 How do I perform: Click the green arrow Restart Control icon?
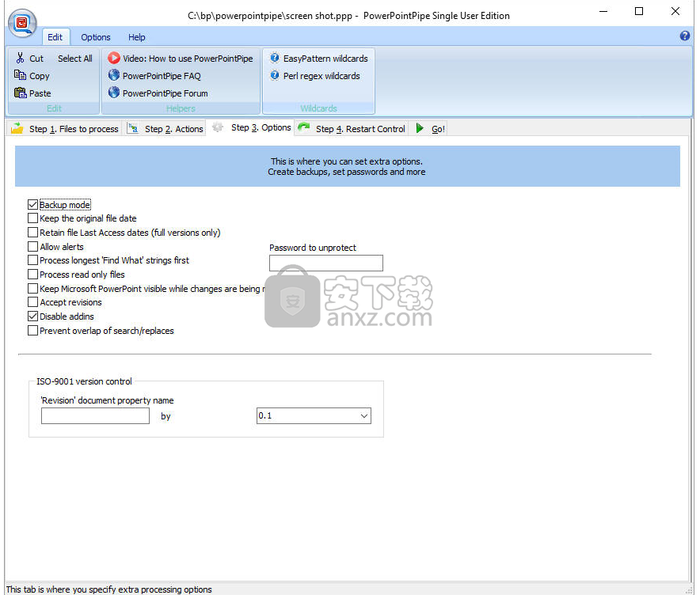(304, 128)
